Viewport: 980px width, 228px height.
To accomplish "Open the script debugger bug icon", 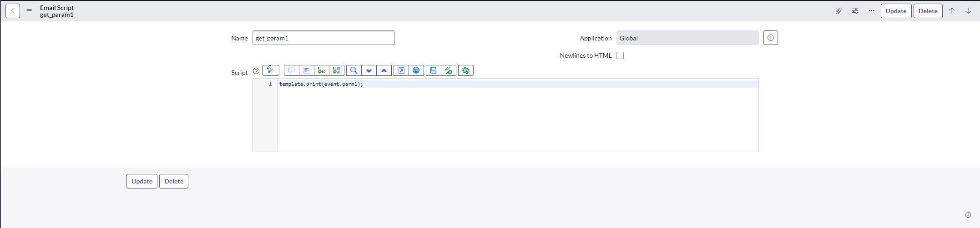I will pyautogui.click(x=466, y=70).
